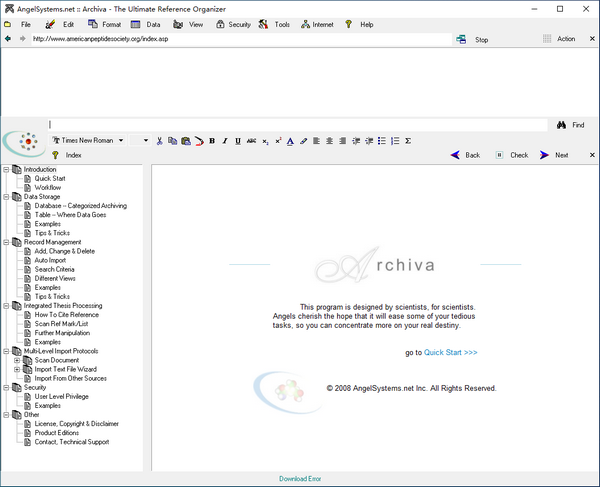Select Workflow in the tree

coord(47,187)
